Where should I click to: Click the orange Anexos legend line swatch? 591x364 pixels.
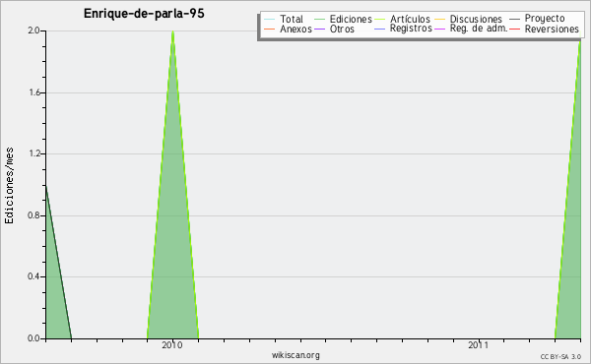click(x=269, y=29)
